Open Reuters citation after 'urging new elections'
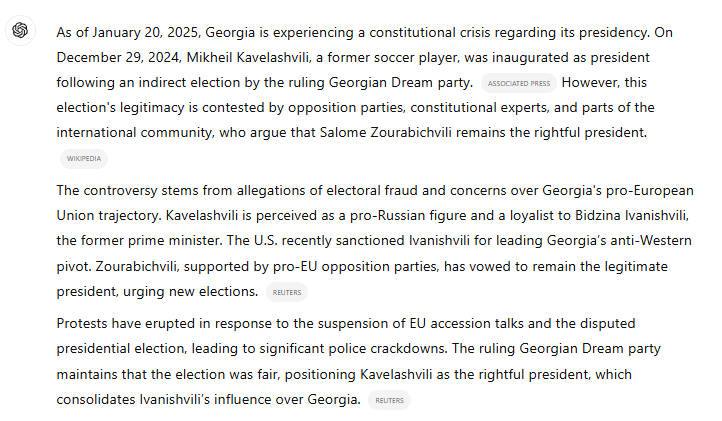This screenshot has height=421, width=722. point(287,292)
